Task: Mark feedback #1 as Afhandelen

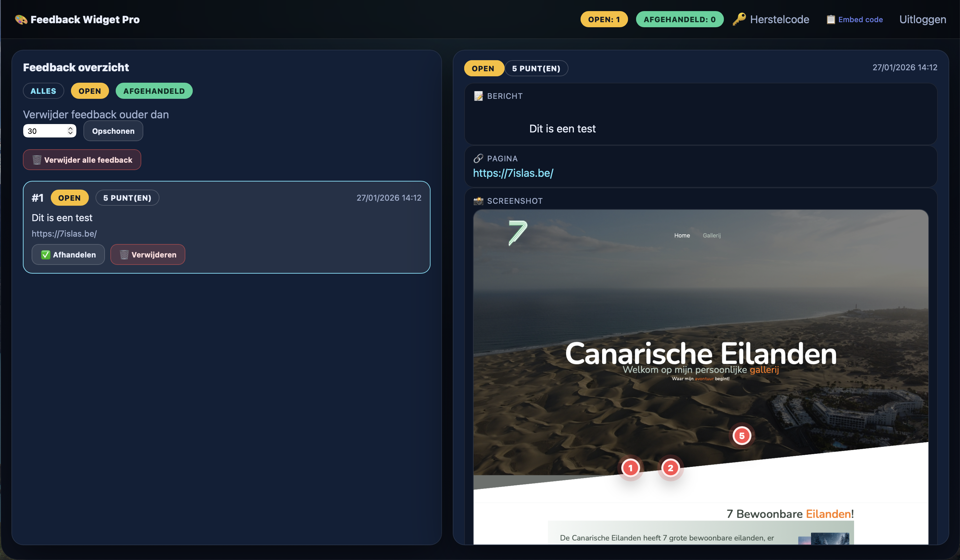Action: 68,255
